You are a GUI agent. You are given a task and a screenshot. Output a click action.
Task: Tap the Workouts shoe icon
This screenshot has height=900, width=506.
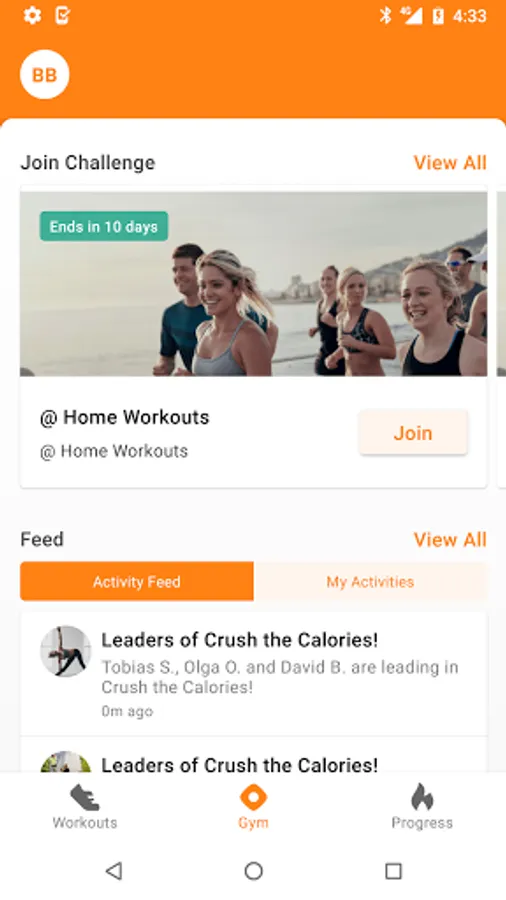(x=85, y=798)
